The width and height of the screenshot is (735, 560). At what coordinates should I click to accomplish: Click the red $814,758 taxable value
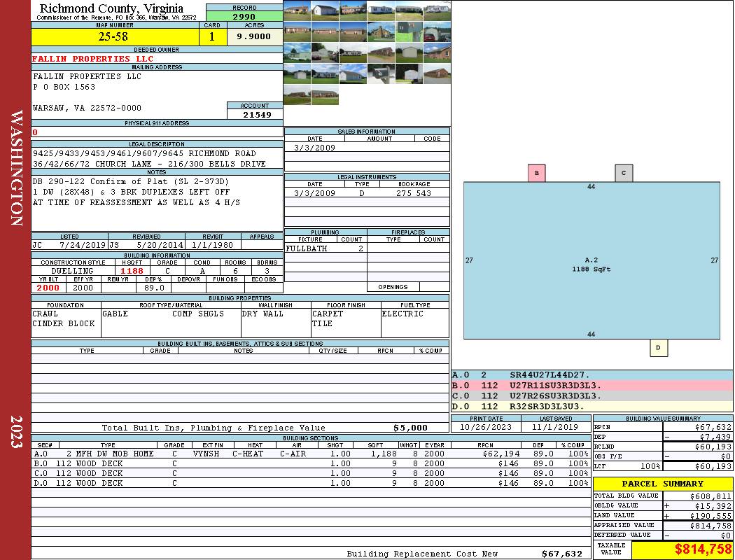[702, 549]
